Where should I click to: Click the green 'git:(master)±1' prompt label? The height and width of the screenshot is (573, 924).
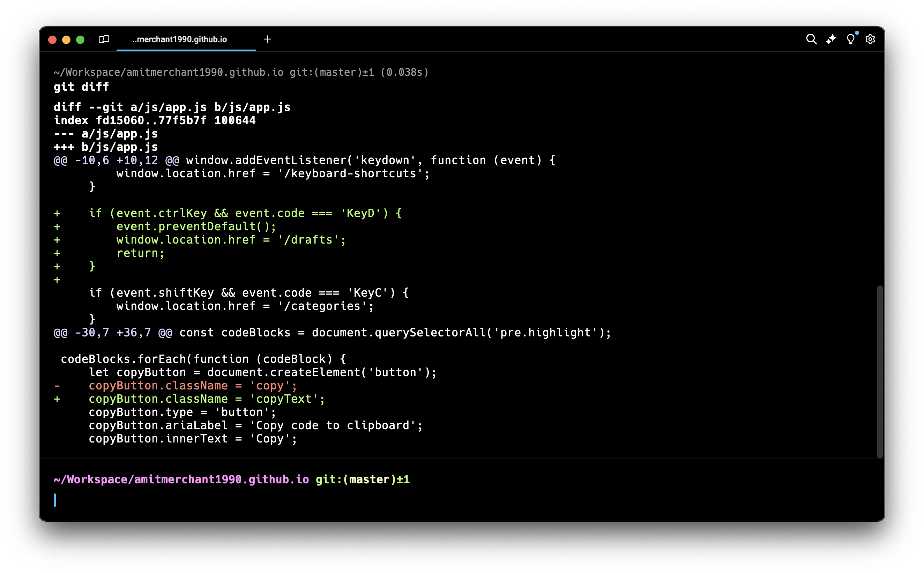click(x=363, y=479)
